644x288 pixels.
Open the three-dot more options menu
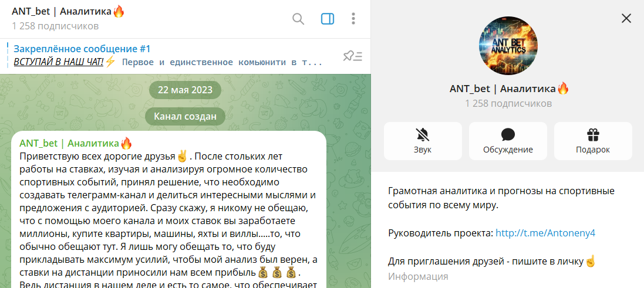(353, 19)
